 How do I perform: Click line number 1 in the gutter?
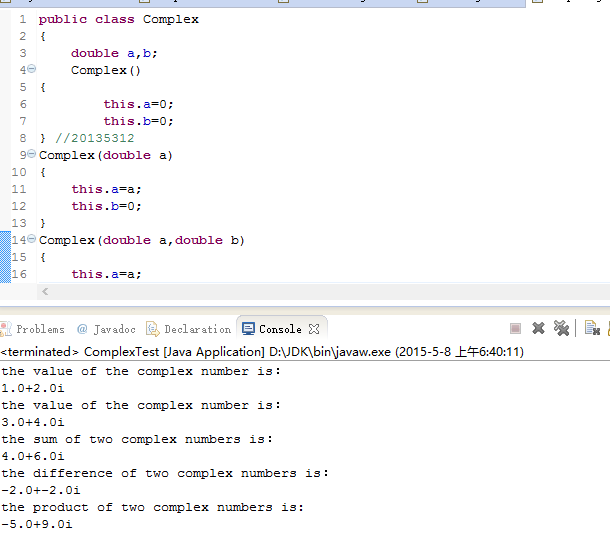pos(23,19)
